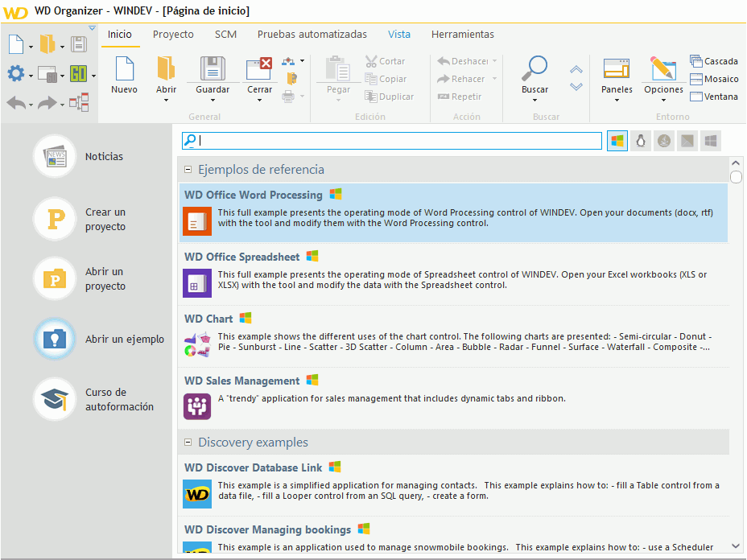This screenshot has width=747, height=560.
Task: Open the Herramientas tab
Action: [x=463, y=35]
